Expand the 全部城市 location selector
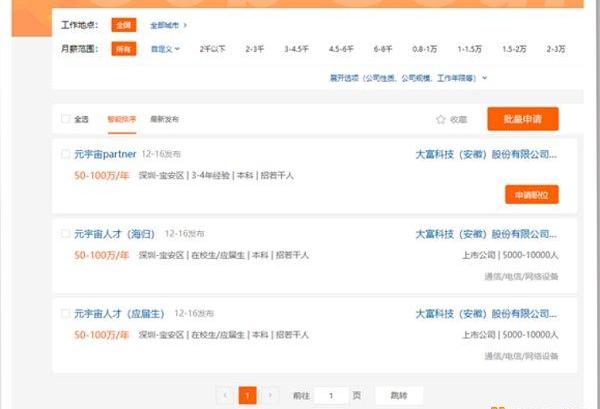Viewport: 600px width, 409px height. [x=169, y=24]
